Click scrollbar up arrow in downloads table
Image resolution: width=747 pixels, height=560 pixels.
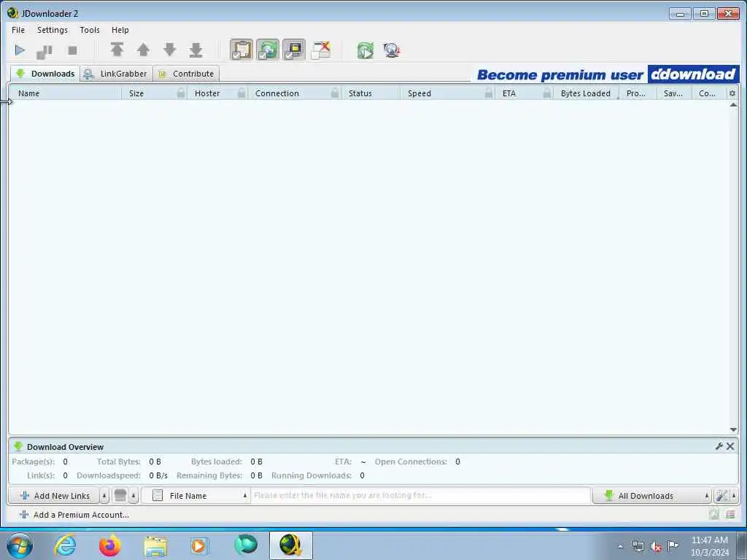click(733, 104)
